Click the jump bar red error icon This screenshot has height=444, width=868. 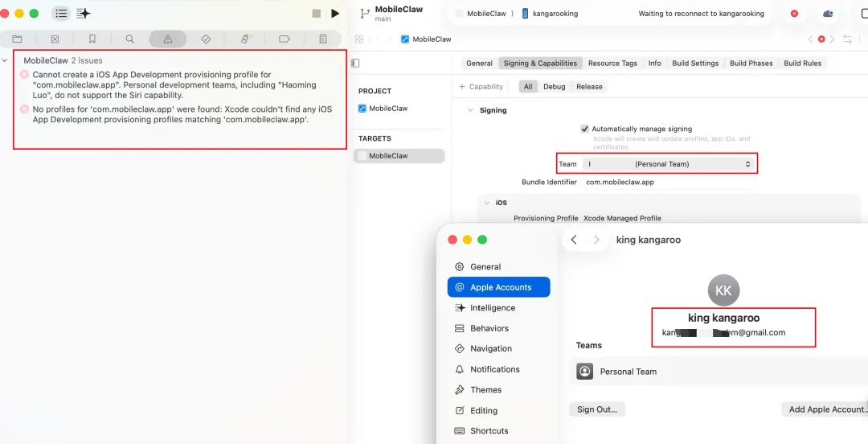(x=821, y=39)
